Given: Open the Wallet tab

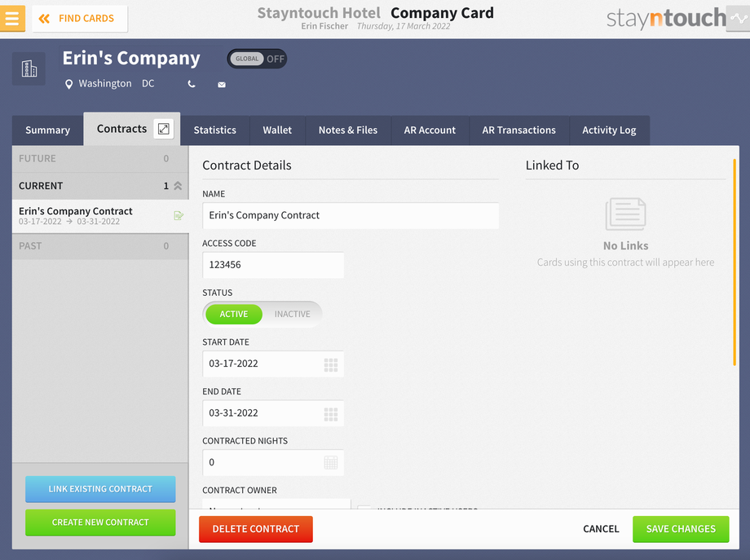Looking at the screenshot, I should 277,130.
